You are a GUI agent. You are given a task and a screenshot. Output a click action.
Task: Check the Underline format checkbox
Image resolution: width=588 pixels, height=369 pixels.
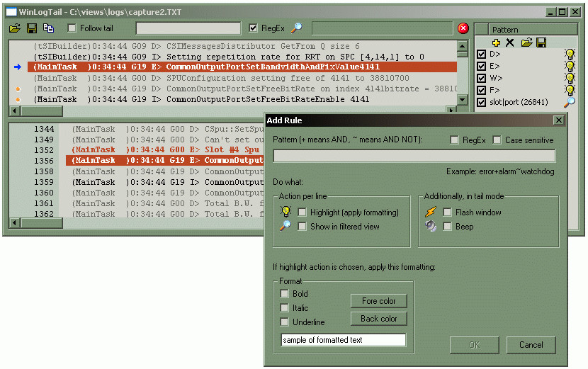(x=285, y=322)
